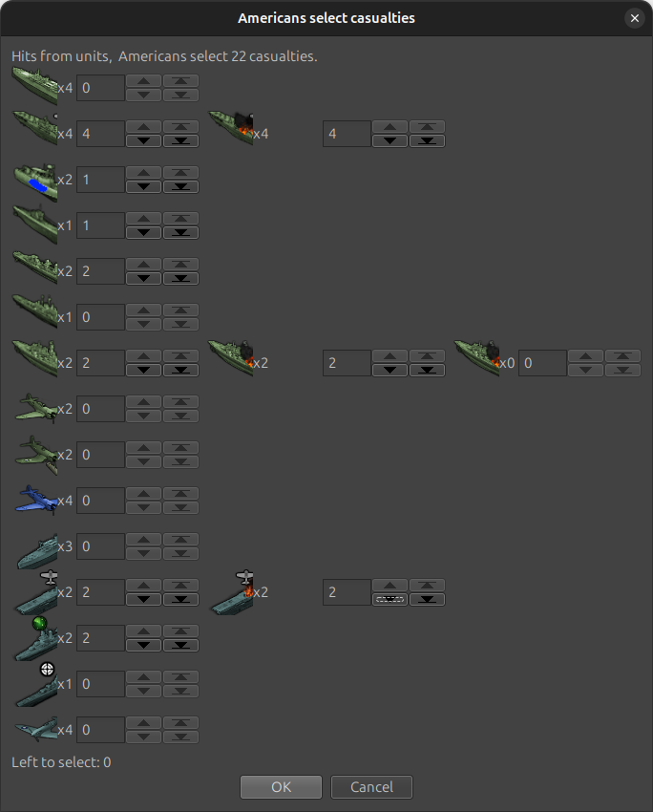This screenshot has width=653, height=812.
Task: Click the count field for the crosshair-badged teal ship
Action: tap(101, 684)
